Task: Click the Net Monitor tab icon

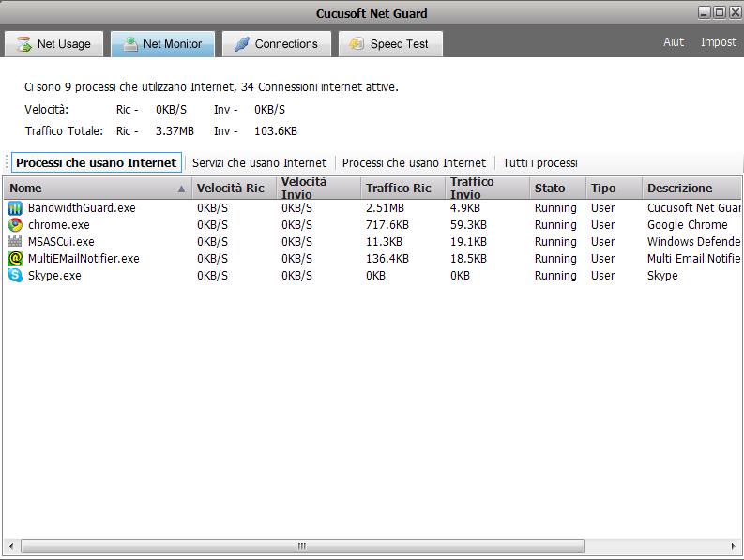Action: 130,44
